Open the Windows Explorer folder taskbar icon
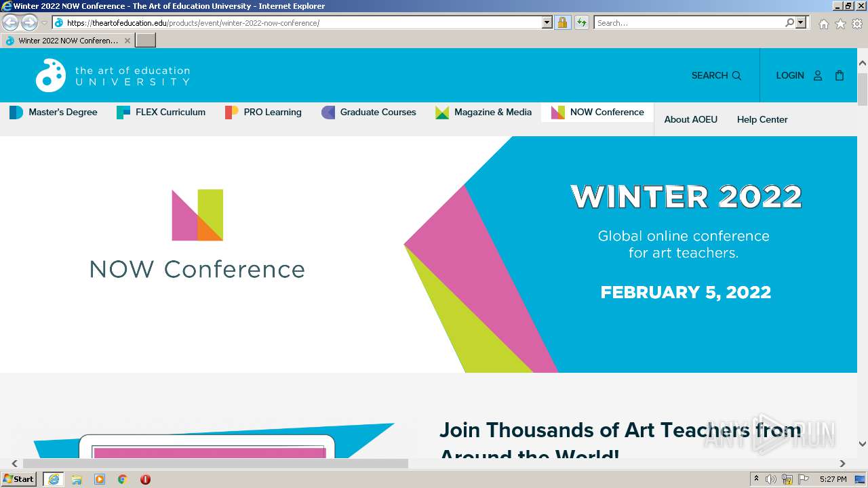This screenshot has height=488, width=868. (x=77, y=479)
